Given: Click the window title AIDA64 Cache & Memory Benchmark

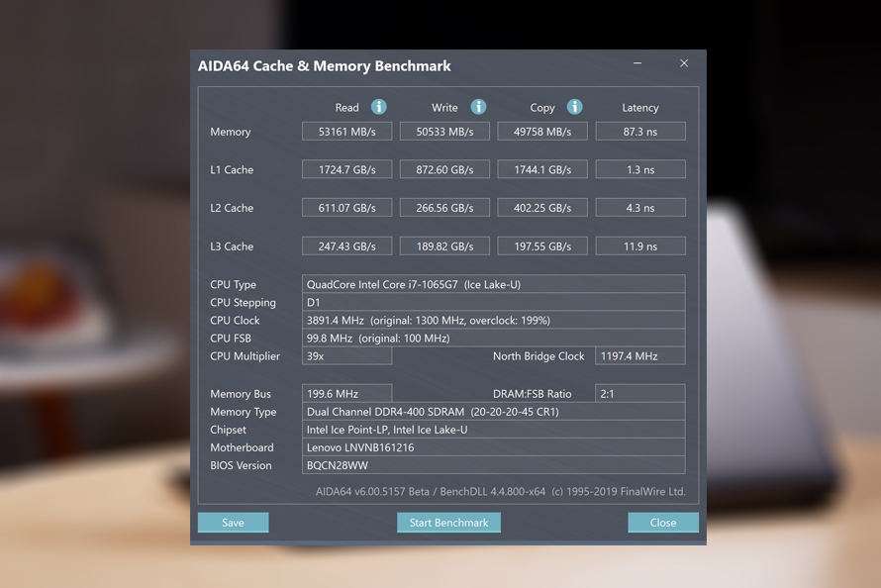Looking at the screenshot, I should coord(325,65).
